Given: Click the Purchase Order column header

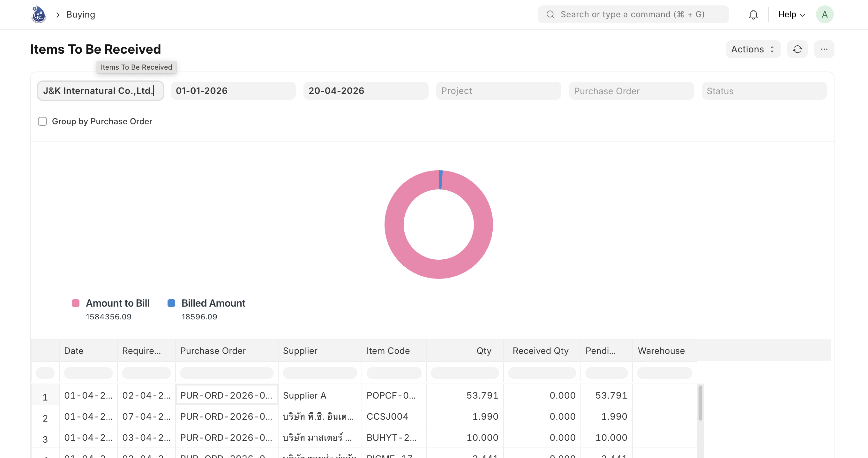Looking at the screenshot, I should (x=227, y=351).
